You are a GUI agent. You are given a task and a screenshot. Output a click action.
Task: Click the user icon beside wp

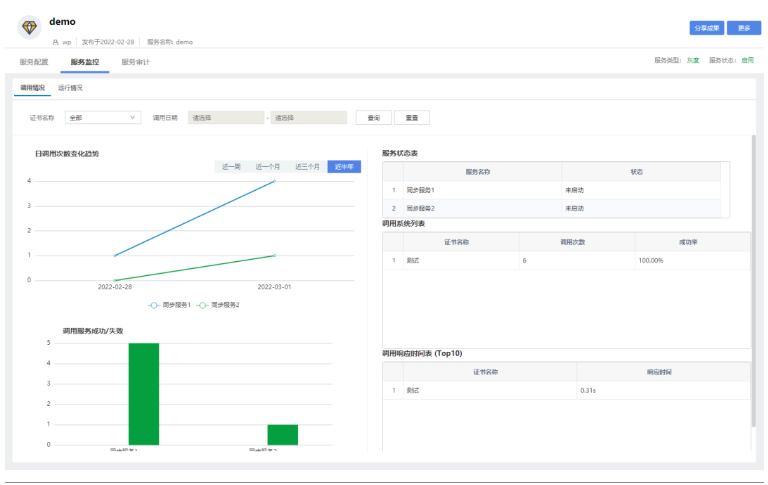(56, 42)
